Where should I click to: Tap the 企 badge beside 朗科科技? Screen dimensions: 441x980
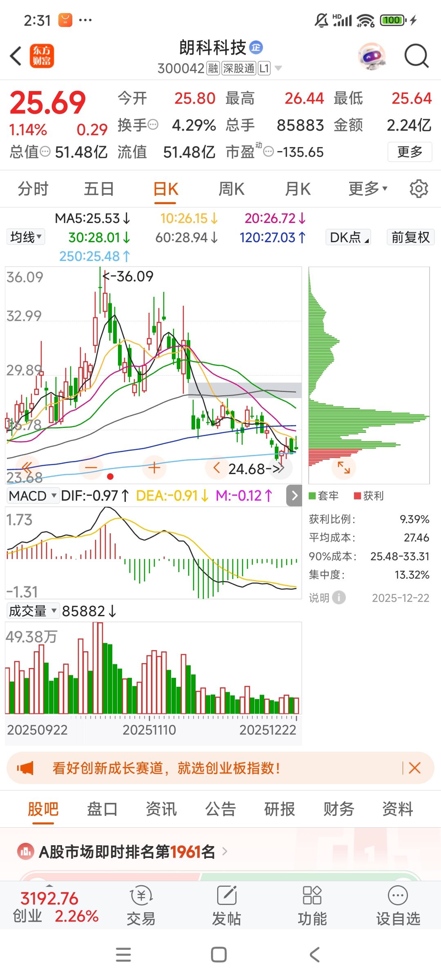coord(256,47)
